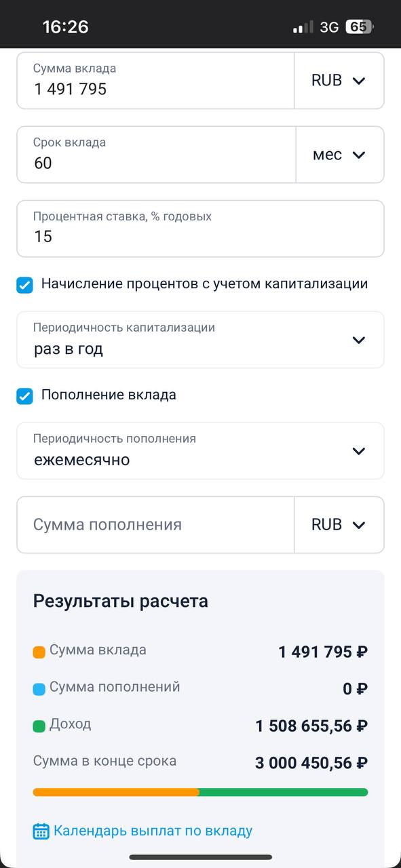Tap the blue top-ups legend square
401x868 pixels.
(39, 689)
